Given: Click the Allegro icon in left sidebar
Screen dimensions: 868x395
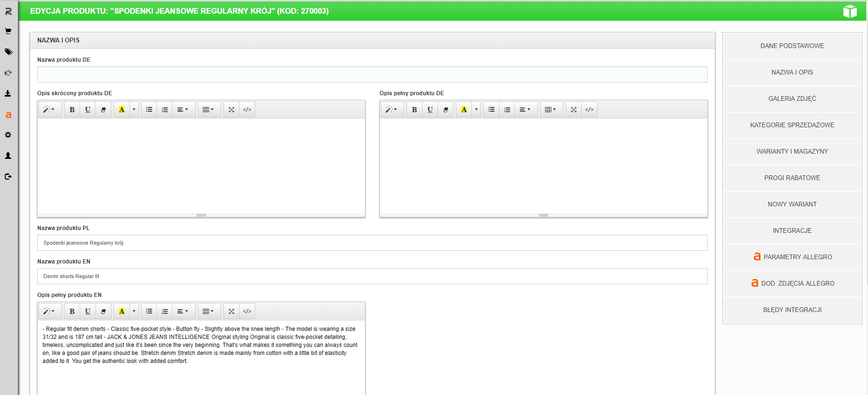Looking at the screenshot, I should click(x=8, y=115).
